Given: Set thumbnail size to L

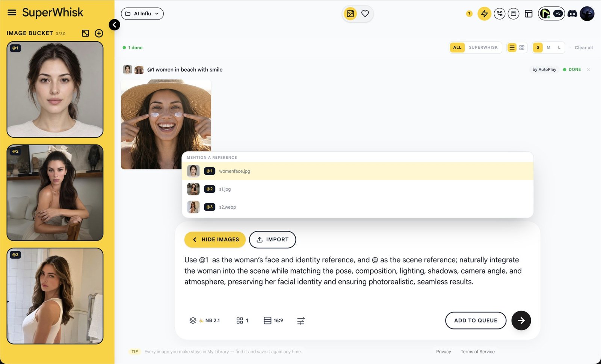Looking at the screenshot, I should click(x=559, y=48).
